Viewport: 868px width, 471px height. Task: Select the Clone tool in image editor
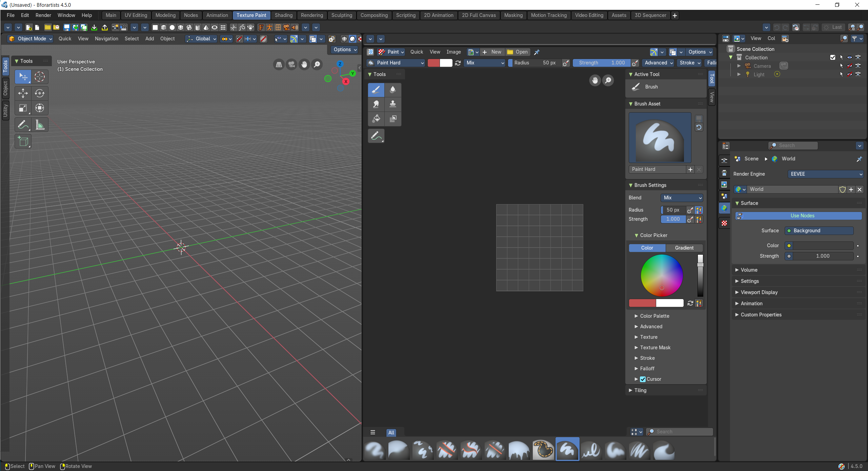tap(393, 104)
